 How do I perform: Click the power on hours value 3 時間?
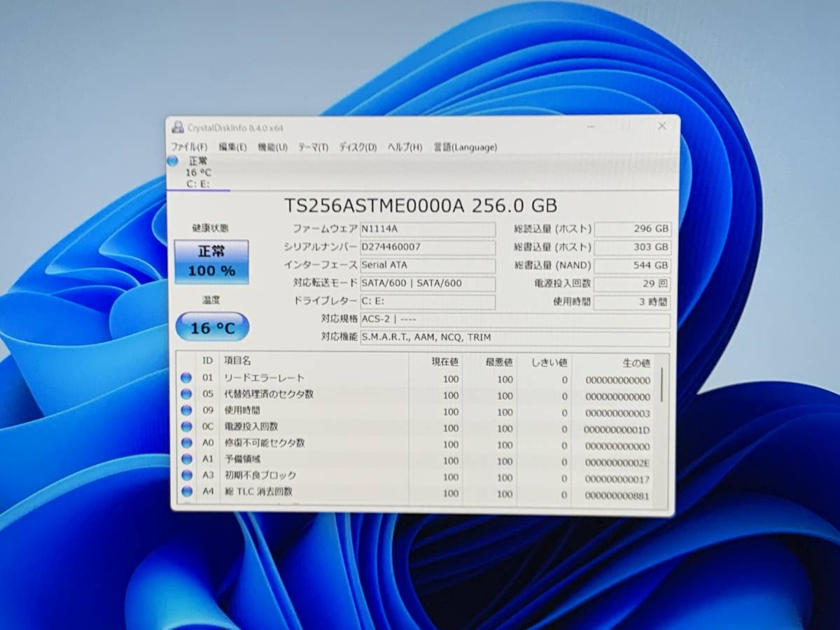pyautogui.click(x=633, y=302)
